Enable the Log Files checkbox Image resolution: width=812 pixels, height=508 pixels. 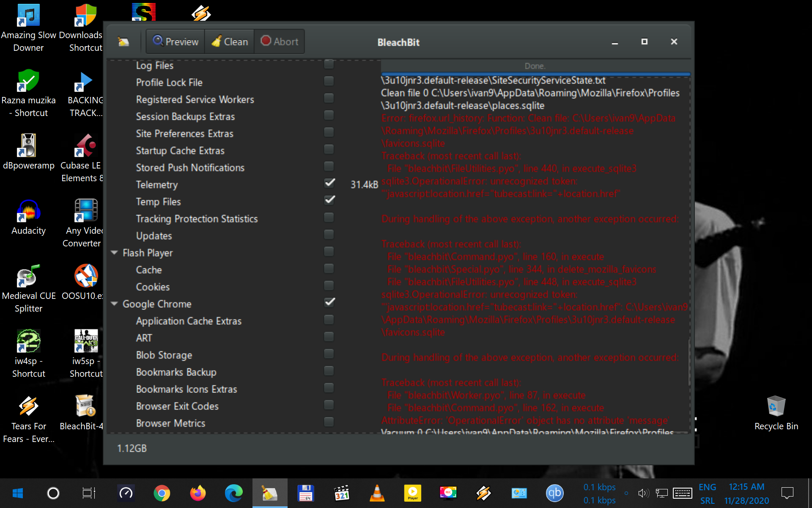(x=329, y=64)
